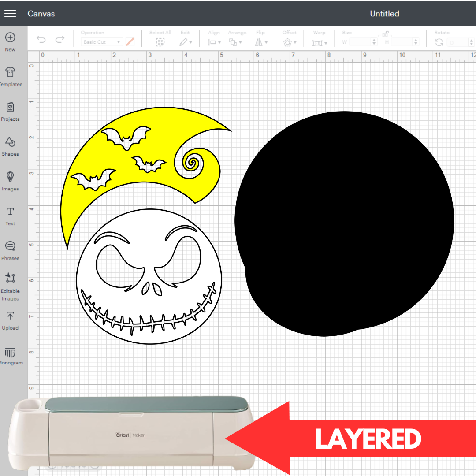
Task: Expand the Align dropdown
Action: (x=214, y=42)
